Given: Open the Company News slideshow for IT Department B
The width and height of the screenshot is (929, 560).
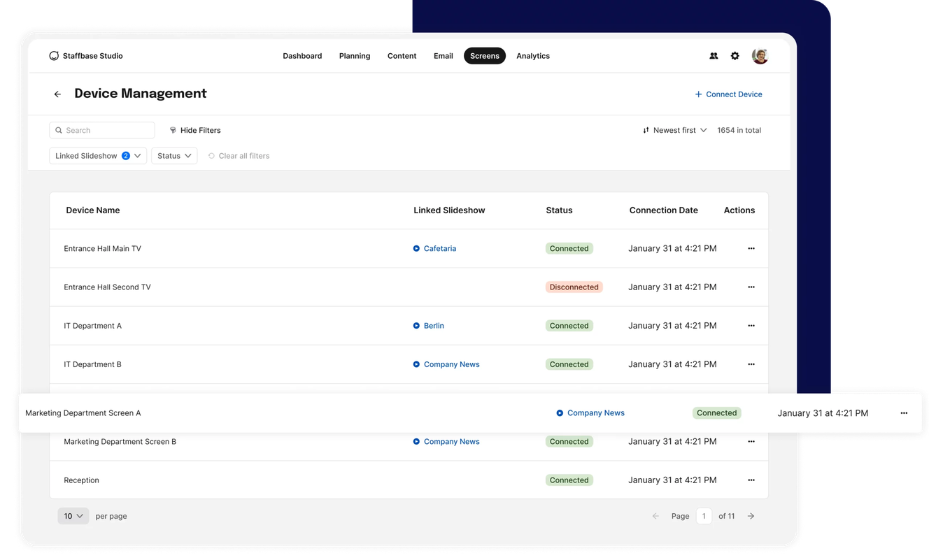Looking at the screenshot, I should (451, 364).
